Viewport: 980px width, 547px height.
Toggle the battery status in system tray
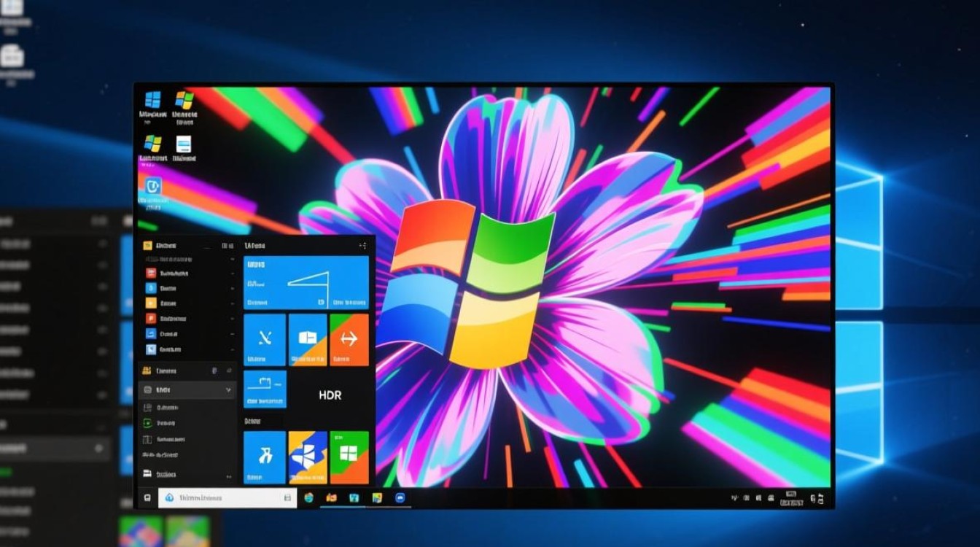770,497
